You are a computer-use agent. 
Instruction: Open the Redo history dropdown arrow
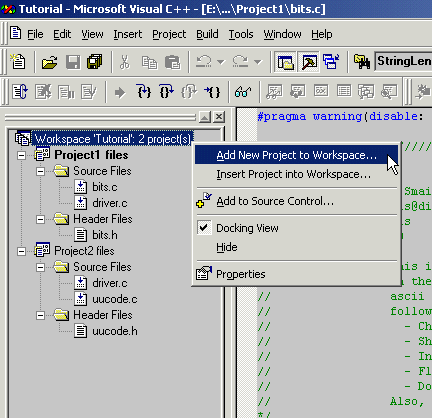257,62
